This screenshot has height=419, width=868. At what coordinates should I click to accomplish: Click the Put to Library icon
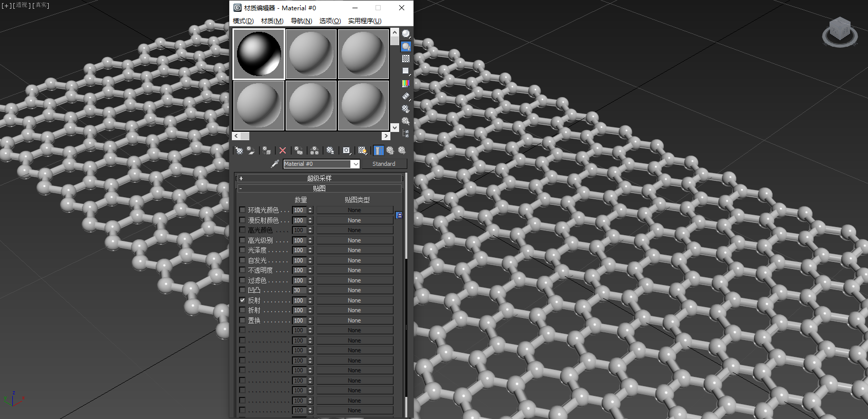pos(330,150)
